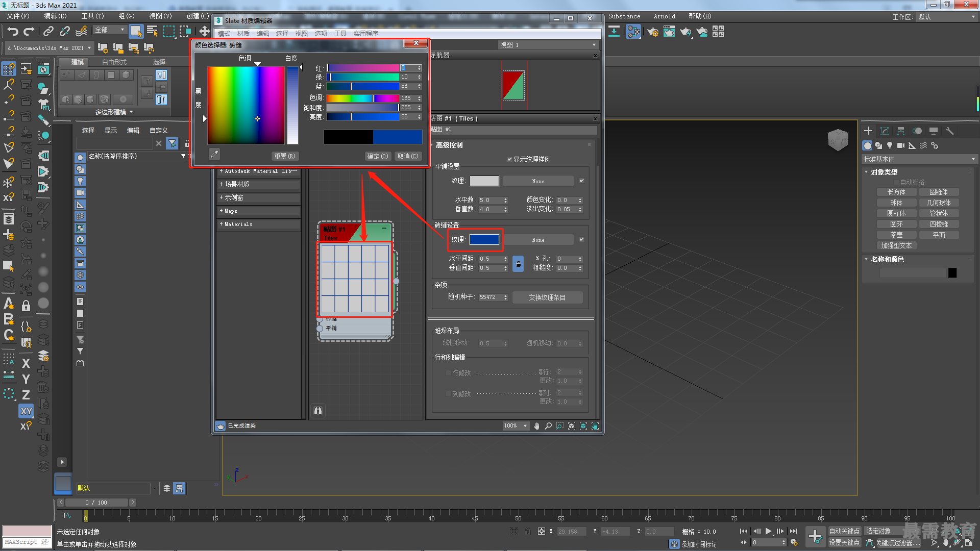The height and width of the screenshot is (551, 980).
Task: Expand the 场景材质 group
Action: pos(259,185)
